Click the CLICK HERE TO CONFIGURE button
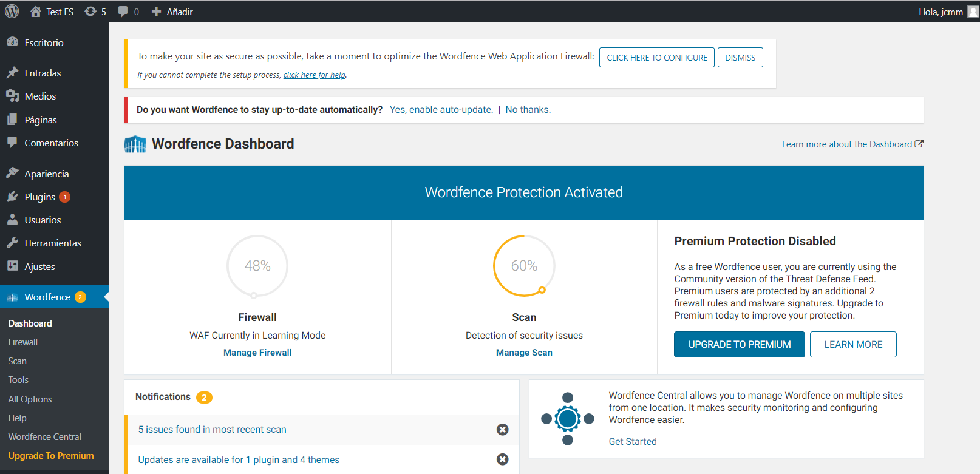 click(656, 58)
